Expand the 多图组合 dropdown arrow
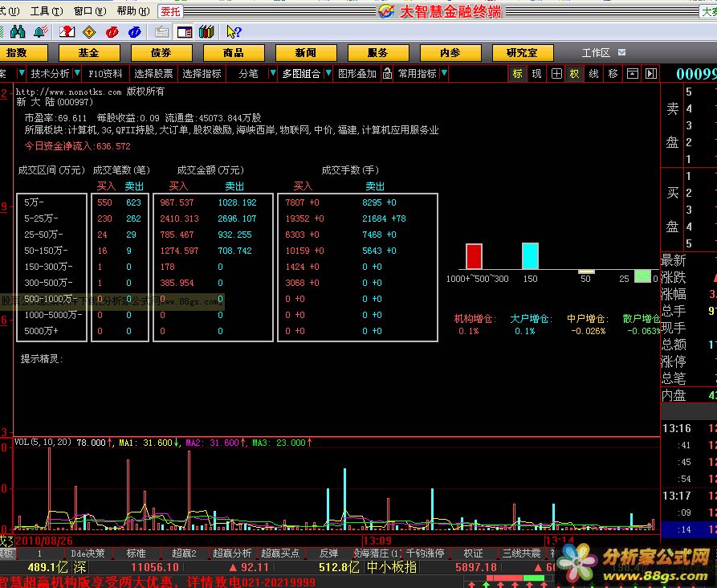This screenshot has height=588, width=717. [328, 73]
